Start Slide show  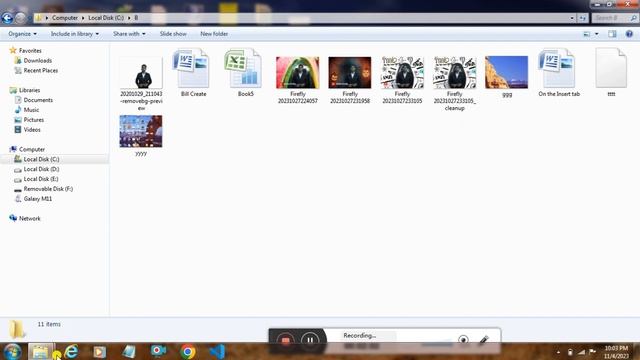click(173, 34)
